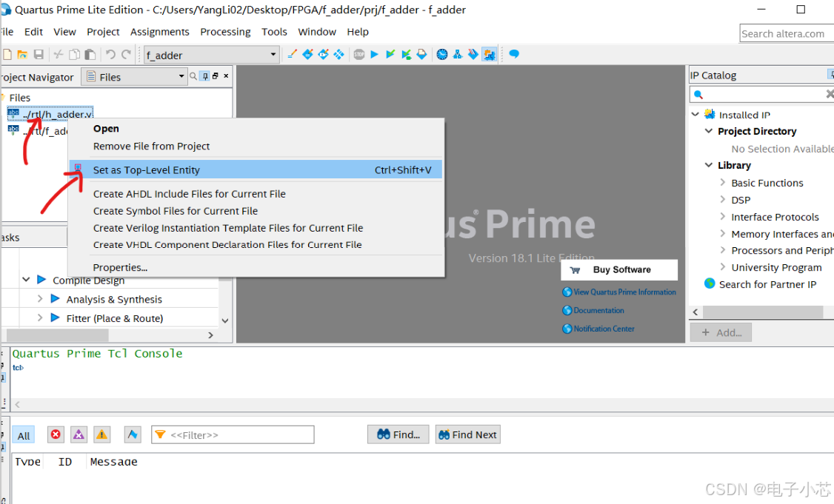The image size is (834, 504).
Task: Click the Buy Software button
Action: coord(619,269)
